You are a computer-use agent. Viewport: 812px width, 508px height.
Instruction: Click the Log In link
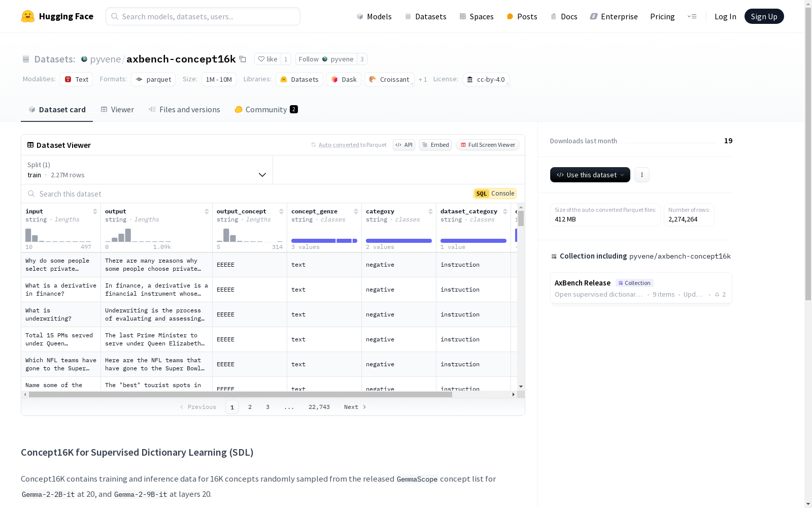click(725, 16)
